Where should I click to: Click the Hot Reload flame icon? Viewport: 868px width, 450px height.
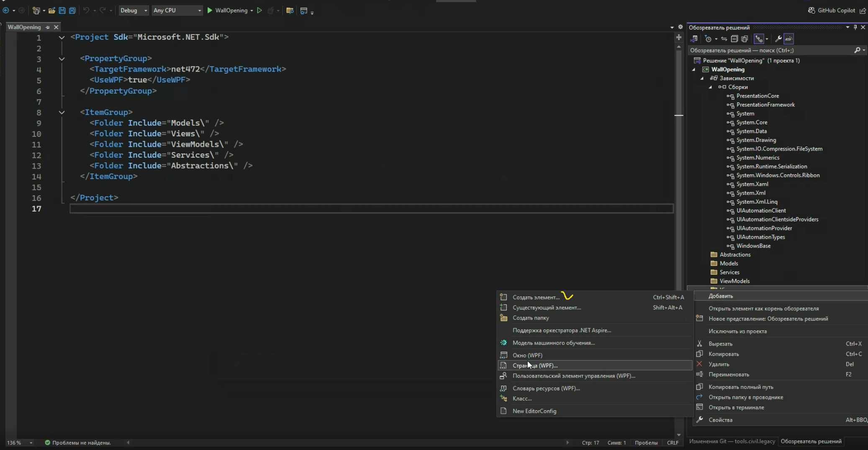coord(270,10)
